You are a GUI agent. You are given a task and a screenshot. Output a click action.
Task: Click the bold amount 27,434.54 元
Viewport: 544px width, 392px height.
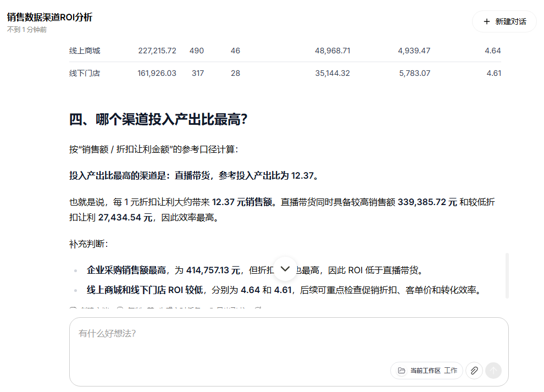pyautogui.click(x=125, y=218)
